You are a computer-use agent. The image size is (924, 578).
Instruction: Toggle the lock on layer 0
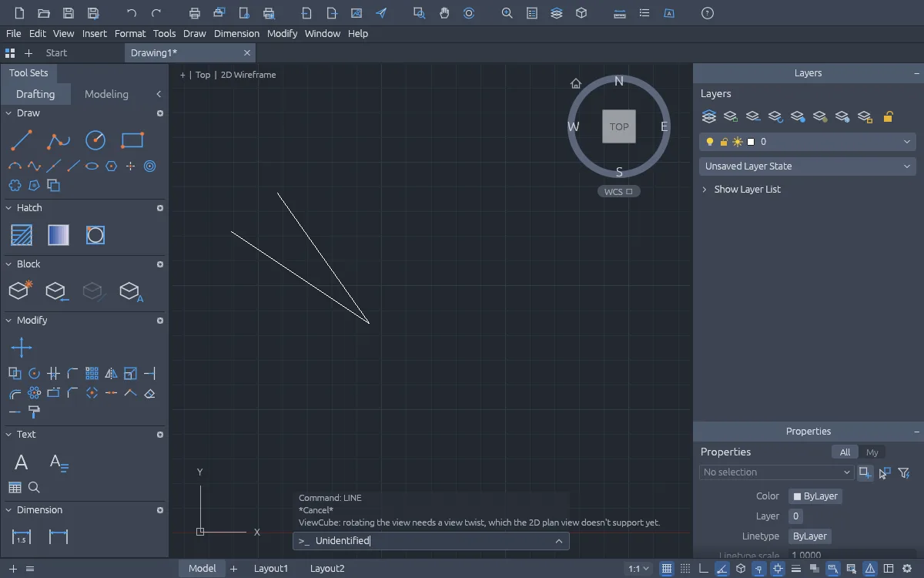724,142
